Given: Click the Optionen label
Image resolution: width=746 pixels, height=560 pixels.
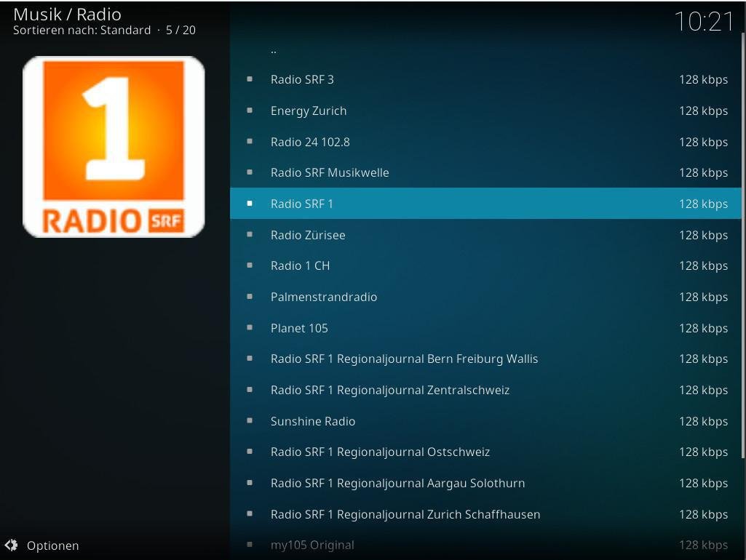Looking at the screenshot, I should click(x=53, y=545).
